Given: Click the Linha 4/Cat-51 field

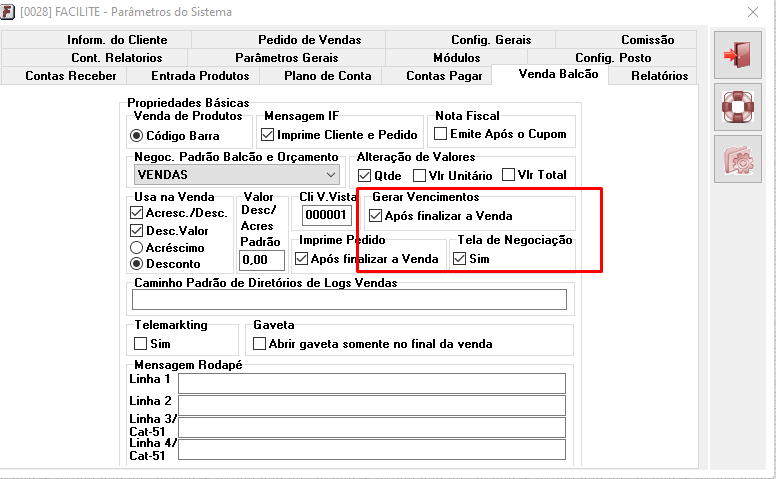Looking at the screenshot, I should coord(372,449).
